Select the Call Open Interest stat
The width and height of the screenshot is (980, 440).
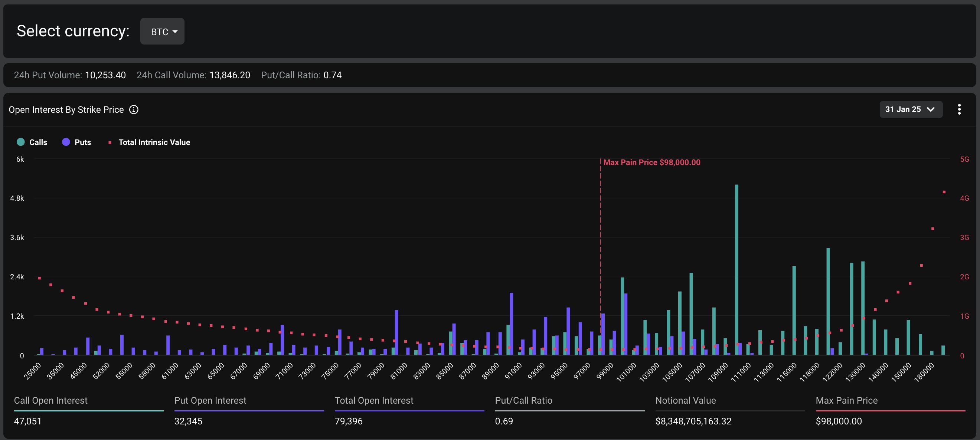click(50, 400)
